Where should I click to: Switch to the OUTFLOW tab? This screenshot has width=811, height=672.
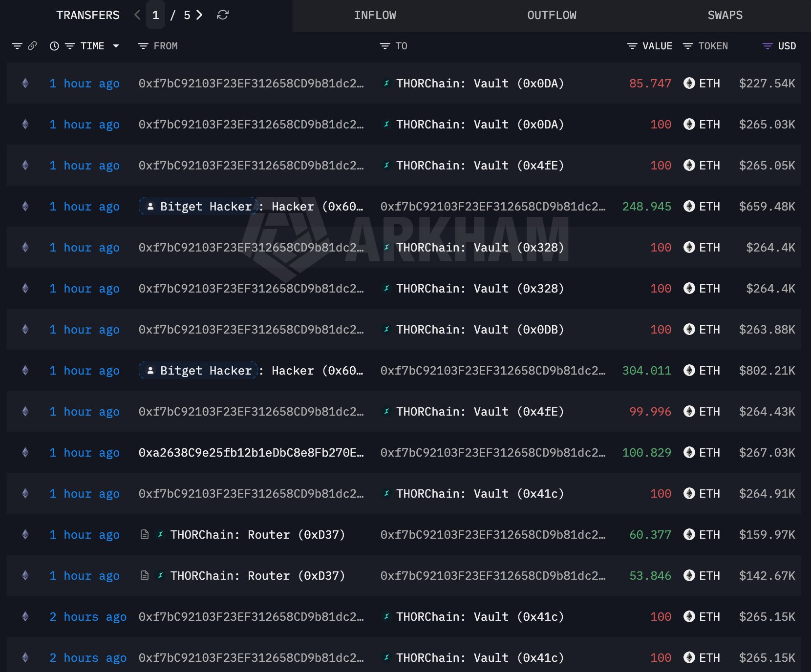click(552, 15)
